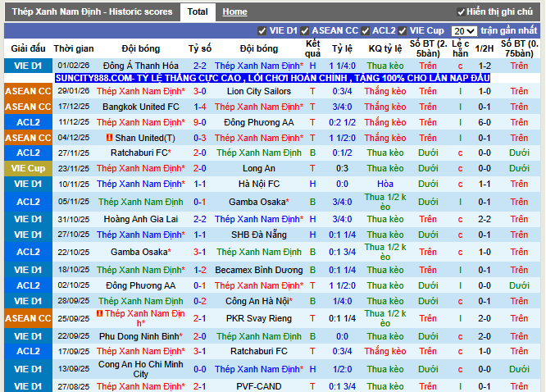546x392 pixels.
Task: Open Công An Hà Nội team link
Action: pyautogui.click(x=257, y=301)
